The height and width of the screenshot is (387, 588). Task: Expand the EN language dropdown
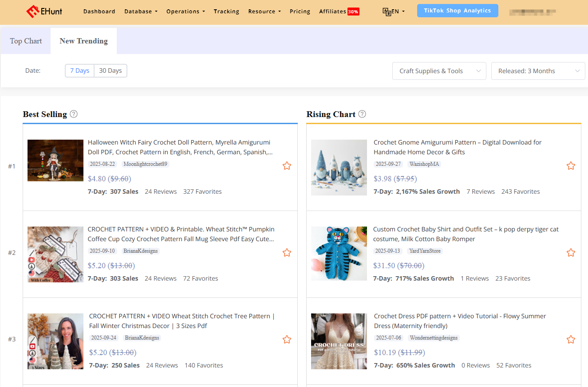(394, 11)
